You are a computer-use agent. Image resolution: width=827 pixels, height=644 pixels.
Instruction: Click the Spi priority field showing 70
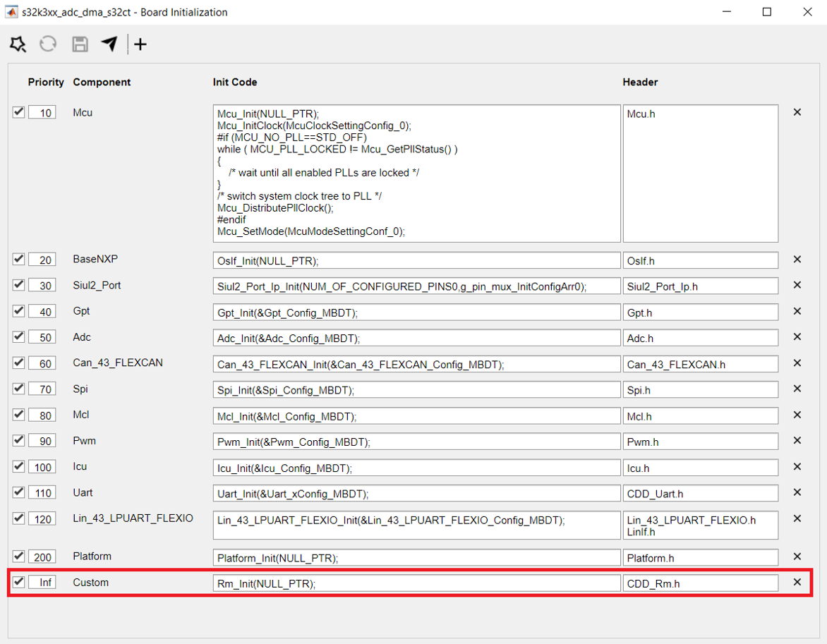[x=42, y=389]
